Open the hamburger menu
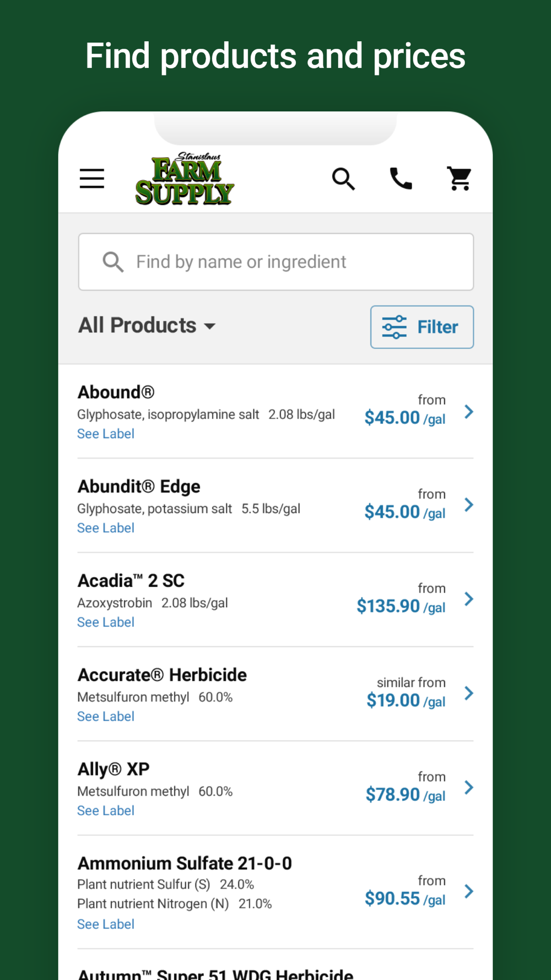This screenshot has width=551, height=980. tap(92, 179)
